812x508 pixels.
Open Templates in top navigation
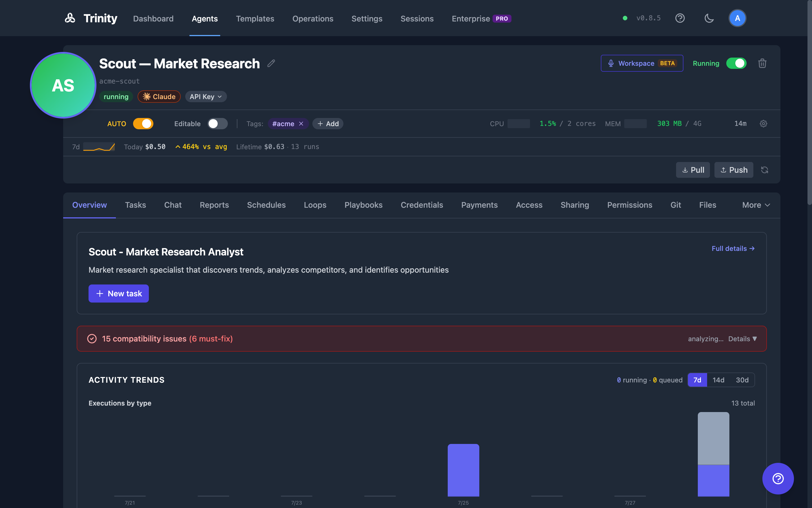[255, 18]
